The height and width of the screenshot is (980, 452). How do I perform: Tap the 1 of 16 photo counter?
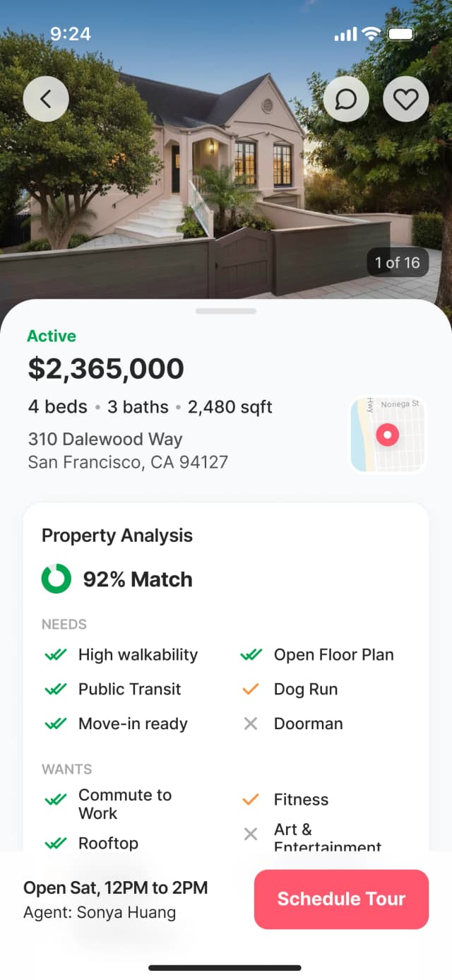pyautogui.click(x=398, y=262)
